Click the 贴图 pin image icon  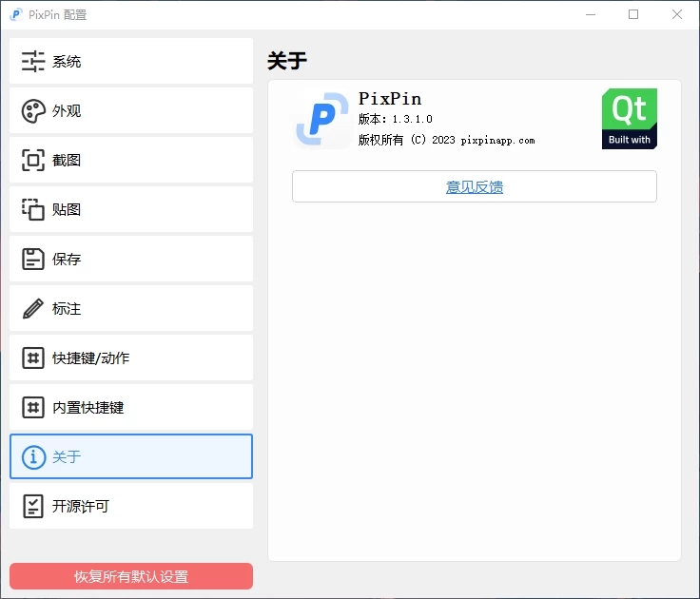point(33,210)
